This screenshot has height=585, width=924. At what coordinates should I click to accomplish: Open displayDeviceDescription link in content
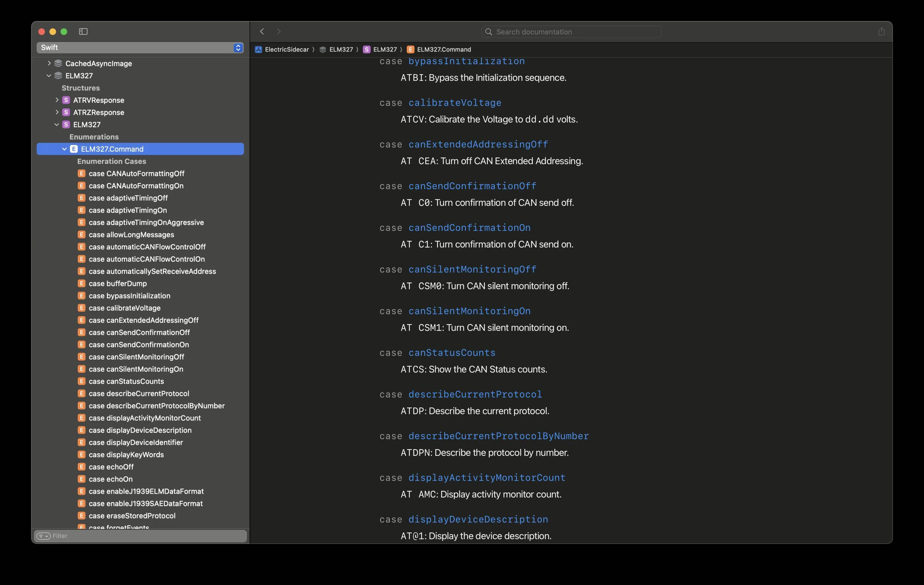click(x=478, y=519)
